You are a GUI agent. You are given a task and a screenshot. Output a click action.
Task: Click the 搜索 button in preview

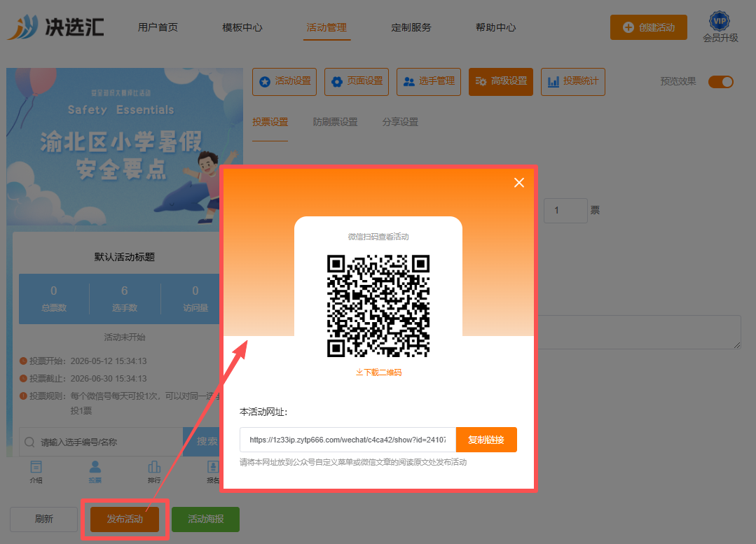click(x=202, y=441)
